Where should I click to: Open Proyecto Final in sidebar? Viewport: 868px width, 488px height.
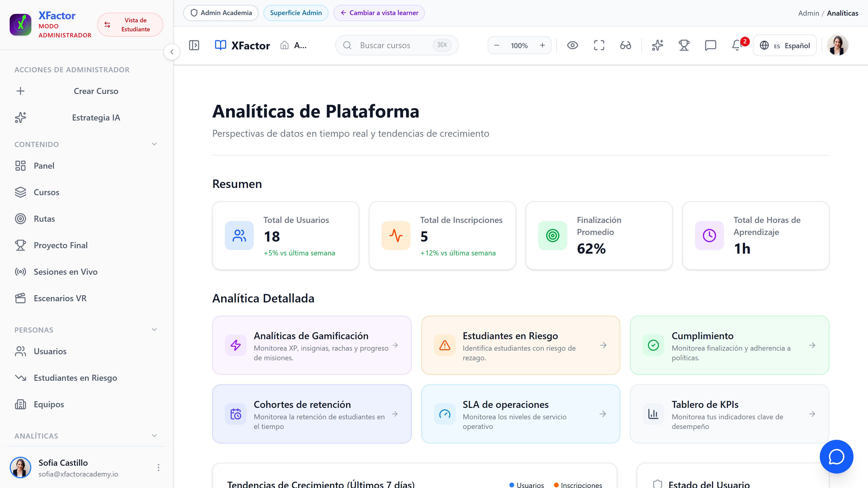86,245
